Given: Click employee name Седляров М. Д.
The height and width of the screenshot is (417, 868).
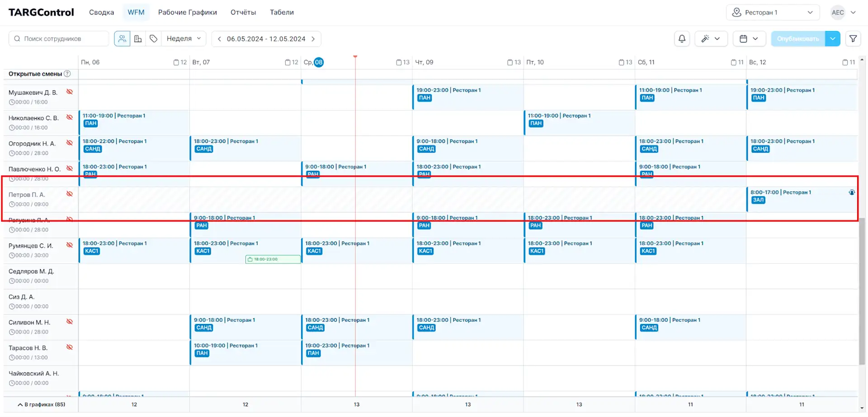Looking at the screenshot, I should tap(31, 271).
